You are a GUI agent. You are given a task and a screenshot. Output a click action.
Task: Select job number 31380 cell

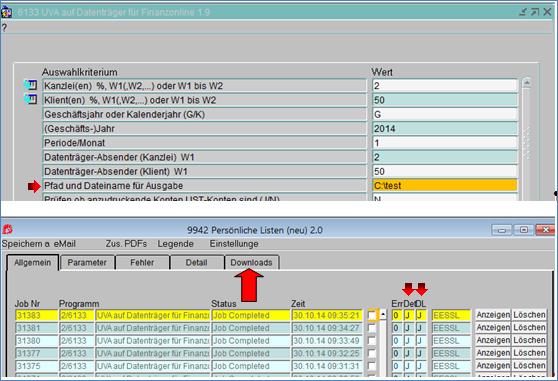coord(36,341)
